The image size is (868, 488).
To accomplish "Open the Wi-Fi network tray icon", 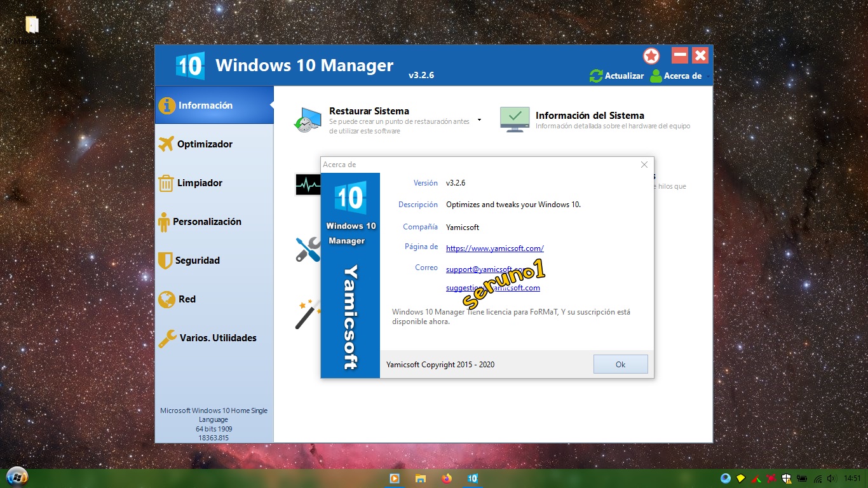I will coord(818,478).
